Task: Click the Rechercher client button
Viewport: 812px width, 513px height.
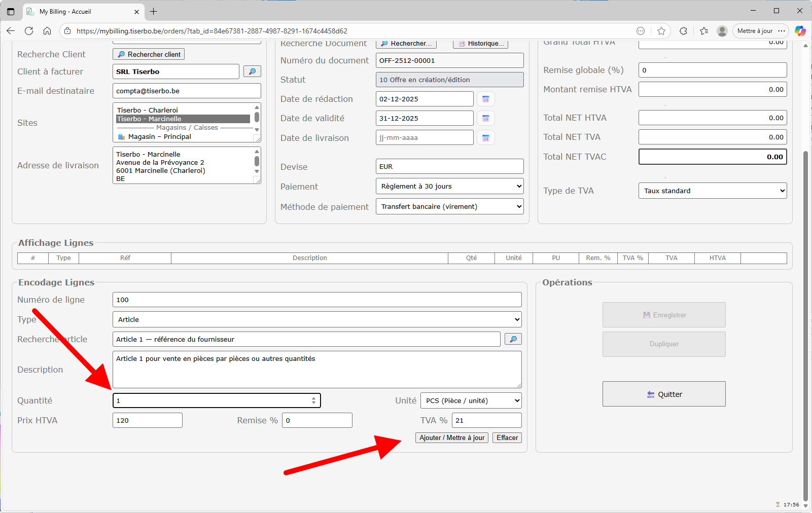Action: pos(149,54)
